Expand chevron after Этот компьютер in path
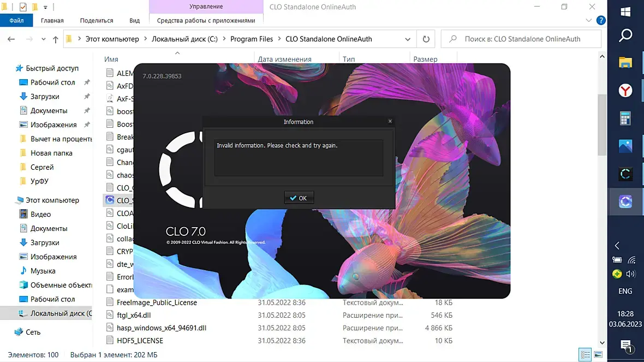The width and height of the screenshot is (644, 362). pyautogui.click(x=145, y=39)
